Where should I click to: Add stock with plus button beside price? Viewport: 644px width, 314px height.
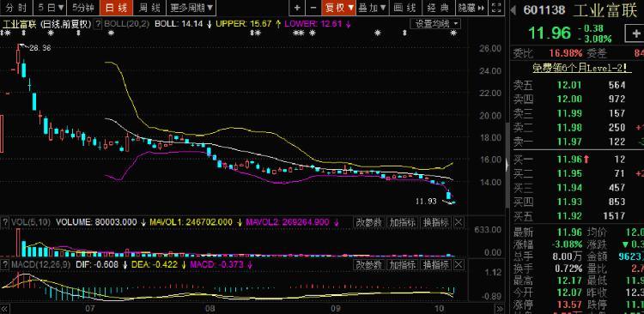pos(634,33)
